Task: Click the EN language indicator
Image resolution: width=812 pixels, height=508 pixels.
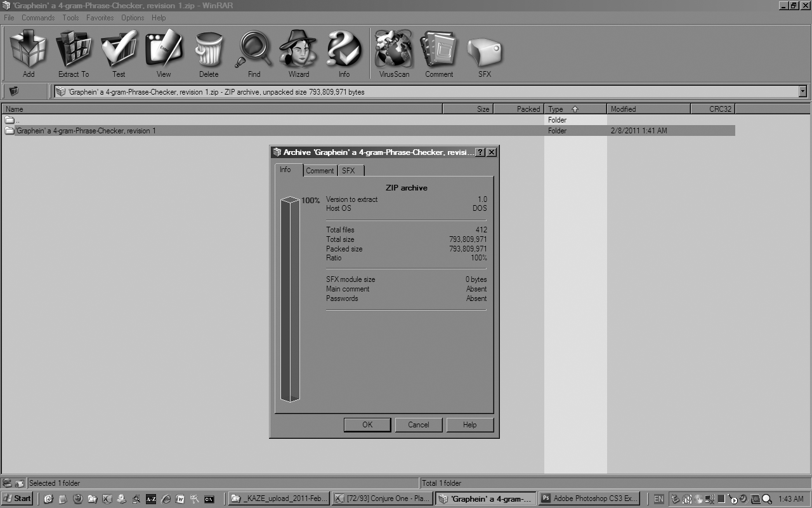Action: (x=658, y=499)
